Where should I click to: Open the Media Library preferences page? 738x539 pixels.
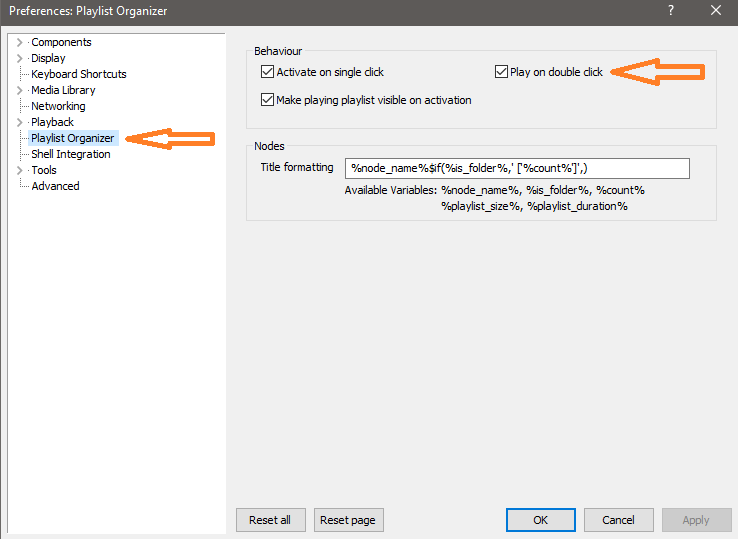[63, 90]
